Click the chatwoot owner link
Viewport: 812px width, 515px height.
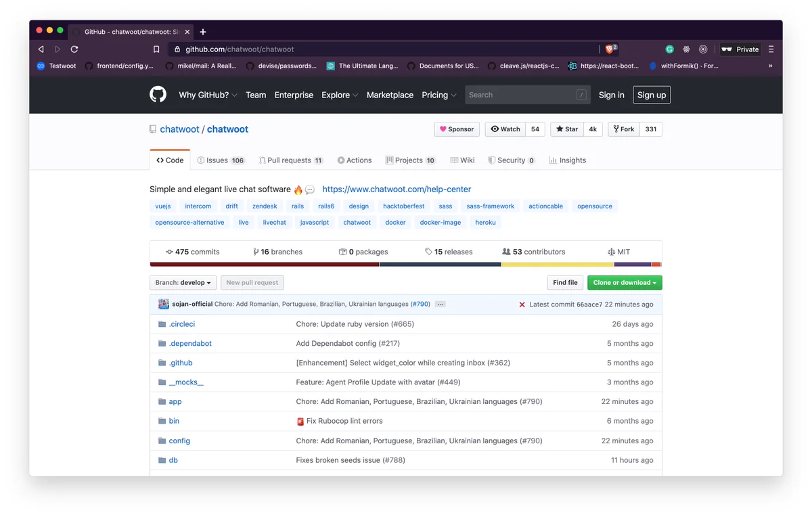tap(179, 129)
